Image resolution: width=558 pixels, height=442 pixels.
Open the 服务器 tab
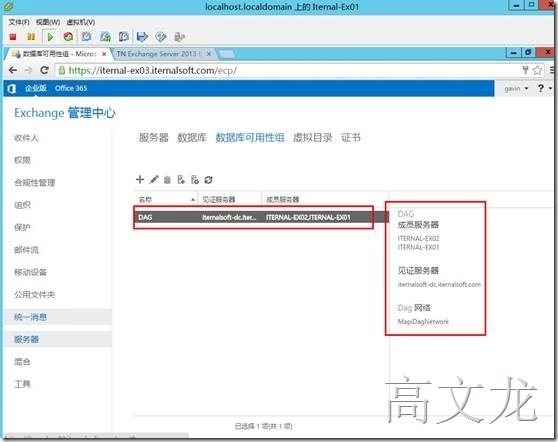[154, 137]
